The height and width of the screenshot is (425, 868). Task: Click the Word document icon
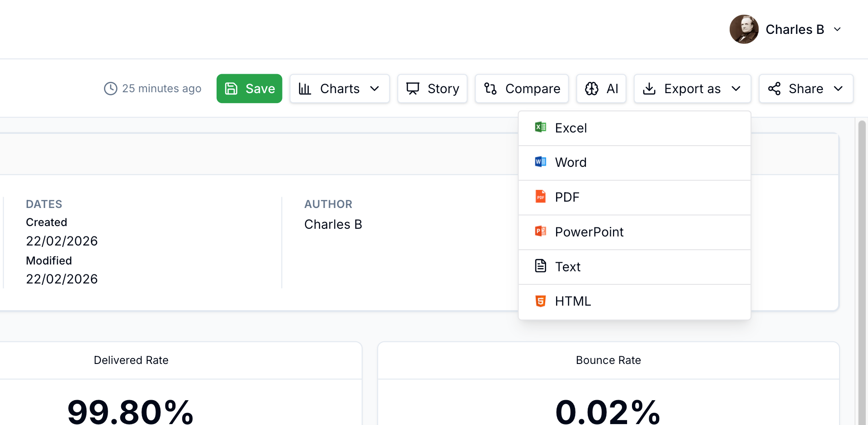(x=540, y=161)
